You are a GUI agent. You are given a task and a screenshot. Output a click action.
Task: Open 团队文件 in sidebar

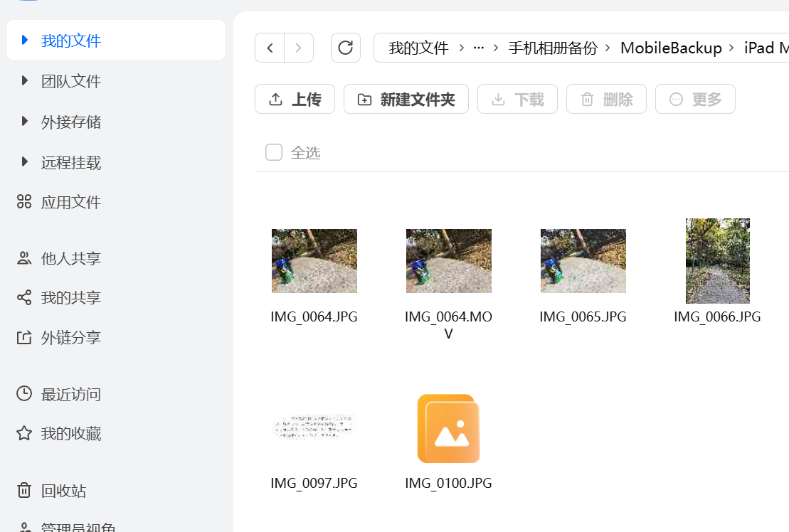[x=71, y=81]
